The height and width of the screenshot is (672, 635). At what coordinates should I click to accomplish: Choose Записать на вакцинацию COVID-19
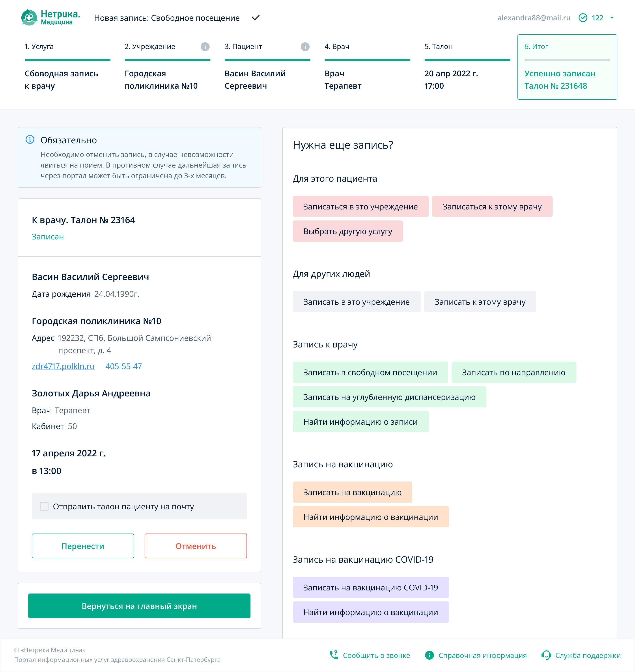click(x=370, y=587)
